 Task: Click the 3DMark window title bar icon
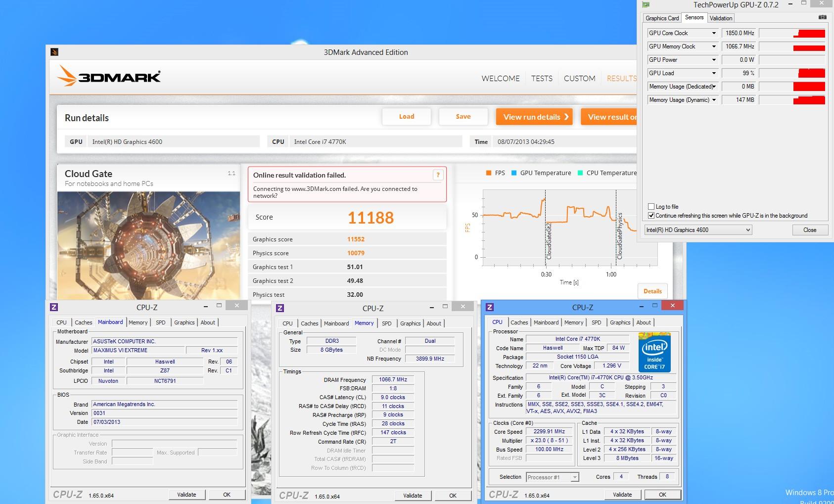pos(54,52)
